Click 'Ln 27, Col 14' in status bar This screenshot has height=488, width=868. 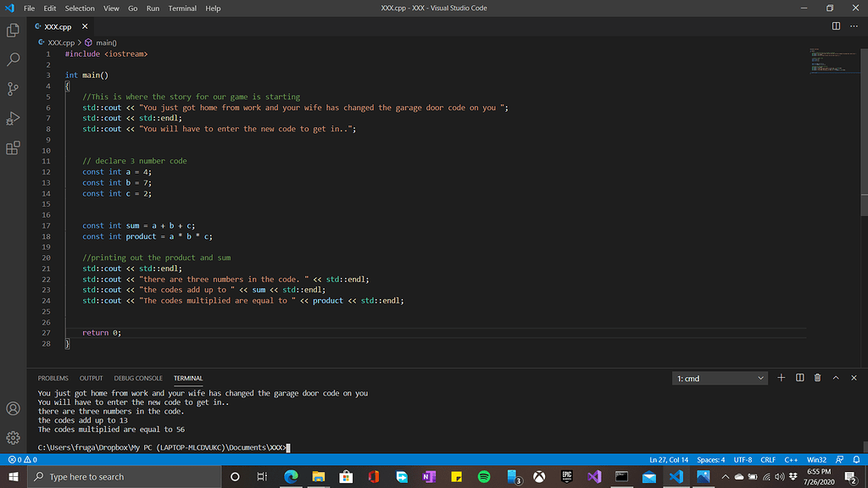click(669, 460)
